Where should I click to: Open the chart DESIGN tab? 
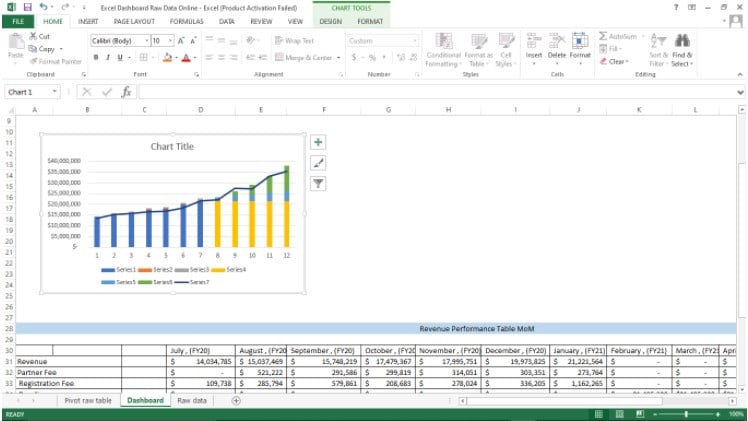point(331,21)
